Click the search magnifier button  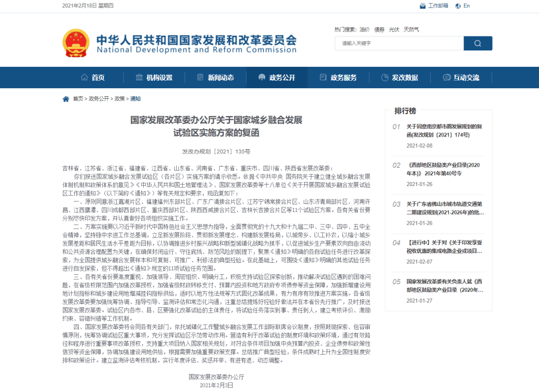pyautogui.click(x=478, y=43)
